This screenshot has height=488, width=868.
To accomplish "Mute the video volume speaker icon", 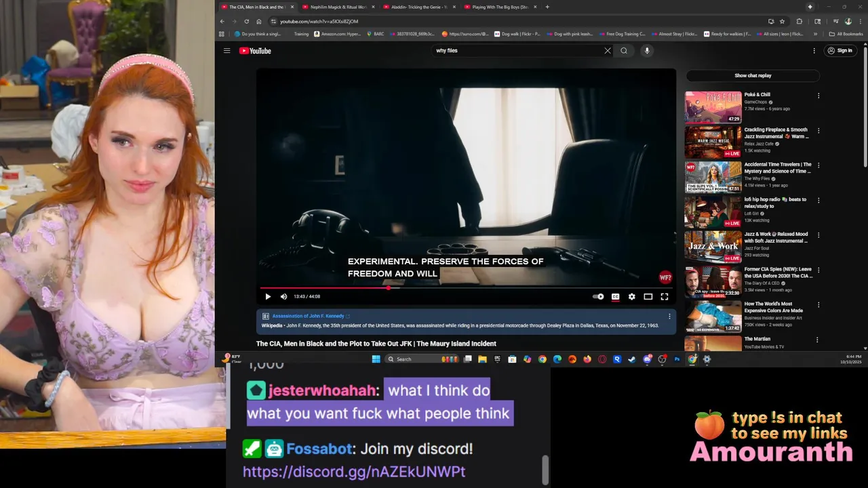I will [x=283, y=296].
